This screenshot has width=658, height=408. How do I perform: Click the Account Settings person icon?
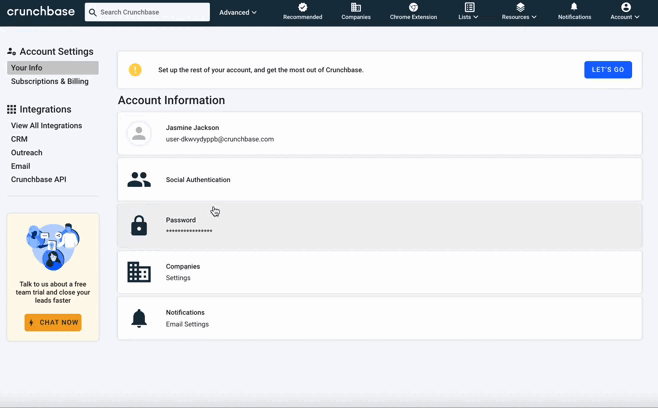tap(11, 52)
